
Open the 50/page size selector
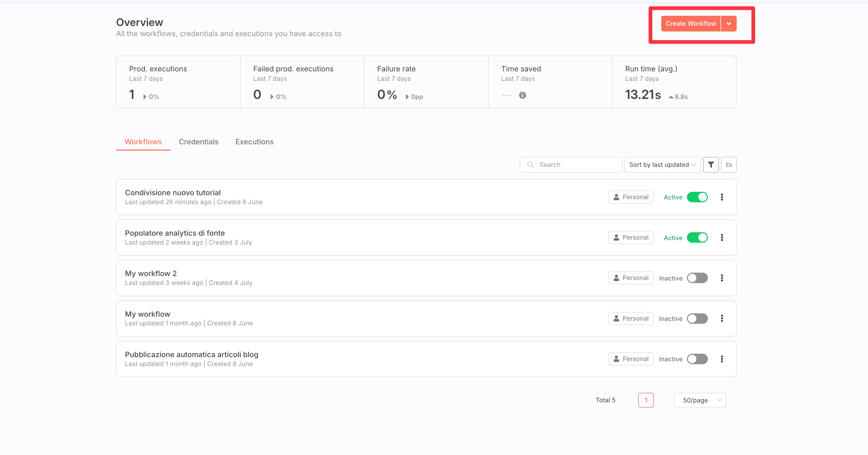[699, 400]
